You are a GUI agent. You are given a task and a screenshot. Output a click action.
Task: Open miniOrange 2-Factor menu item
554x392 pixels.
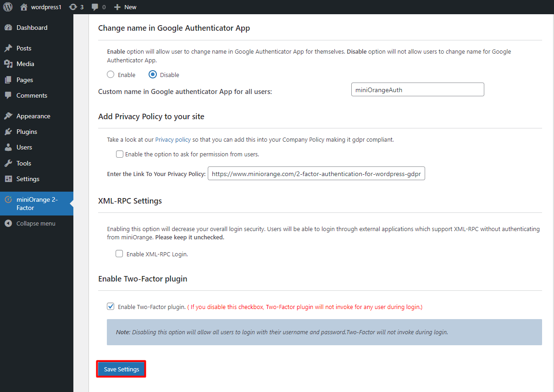click(x=37, y=204)
